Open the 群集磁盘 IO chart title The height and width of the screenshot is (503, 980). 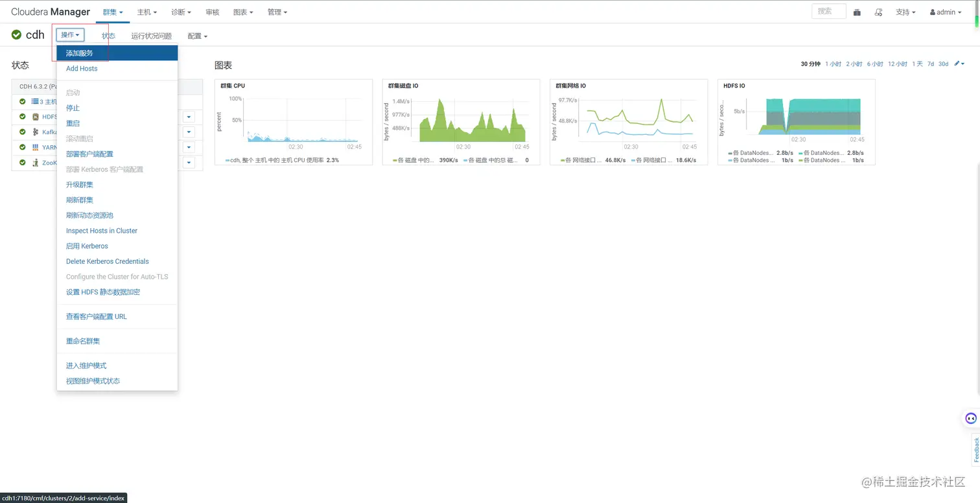(403, 86)
